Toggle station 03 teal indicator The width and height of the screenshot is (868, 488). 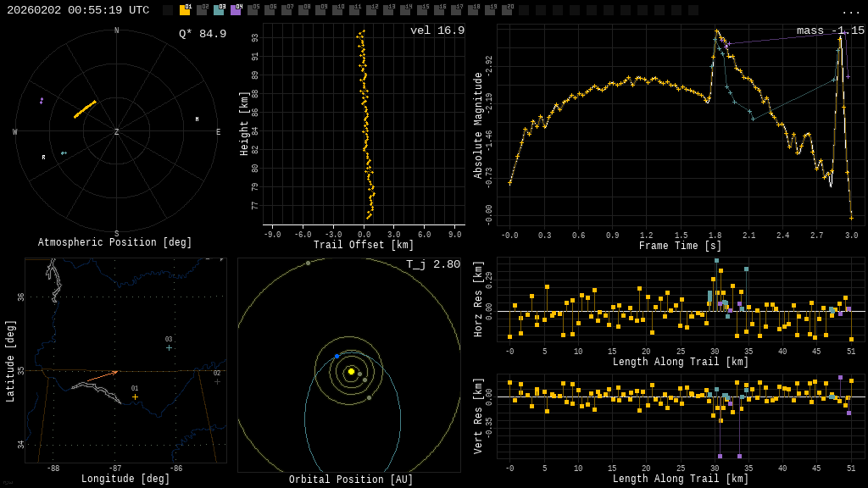click(219, 10)
